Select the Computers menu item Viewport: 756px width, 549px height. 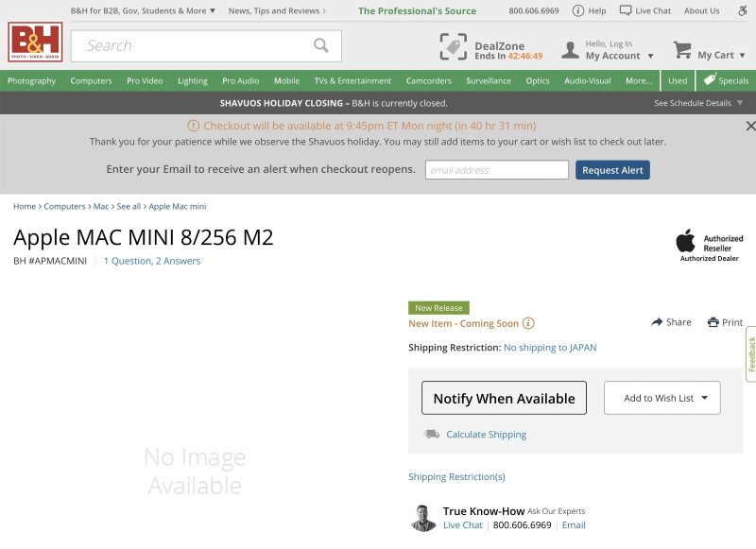pyautogui.click(x=91, y=81)
